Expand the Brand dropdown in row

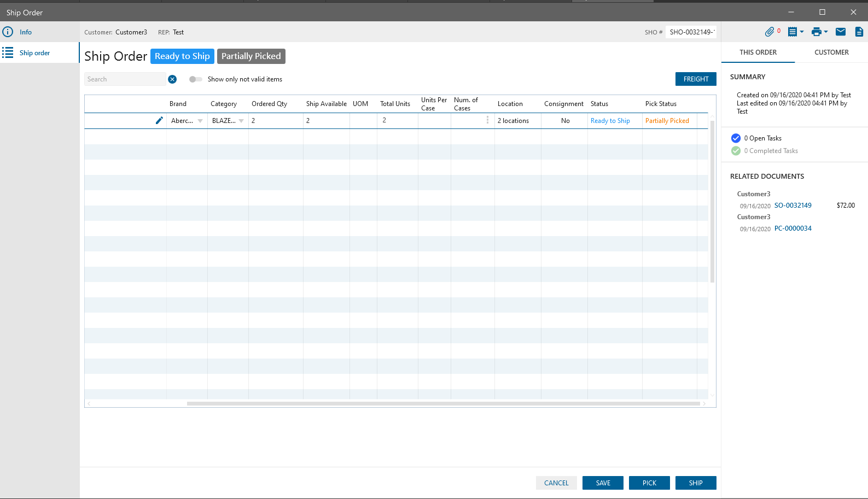click(200, 121)
